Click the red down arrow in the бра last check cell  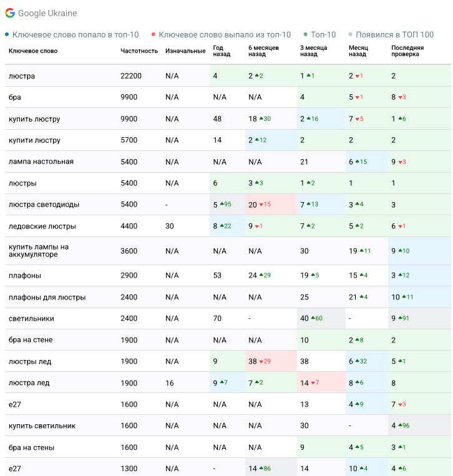pos(400,97)
